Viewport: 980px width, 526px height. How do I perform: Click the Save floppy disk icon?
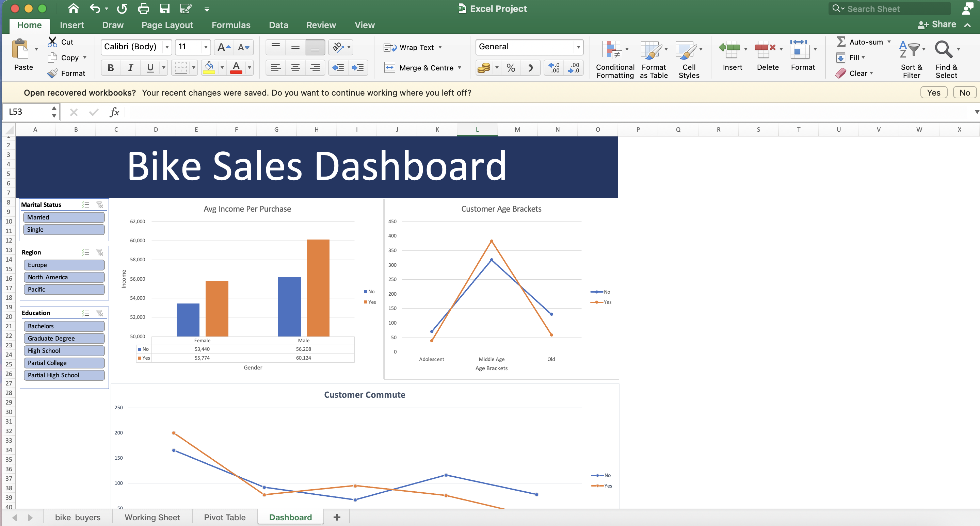click(164, 9)
